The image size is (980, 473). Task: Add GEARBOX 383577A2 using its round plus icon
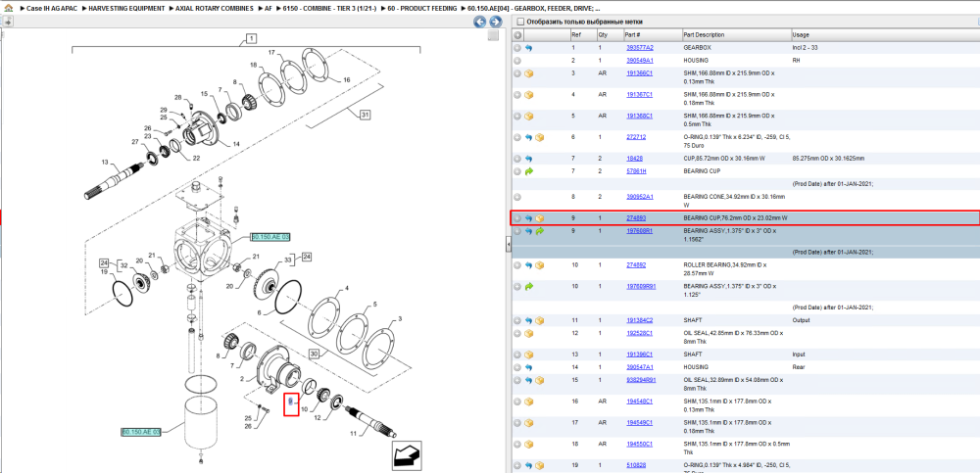pos(517,47)
